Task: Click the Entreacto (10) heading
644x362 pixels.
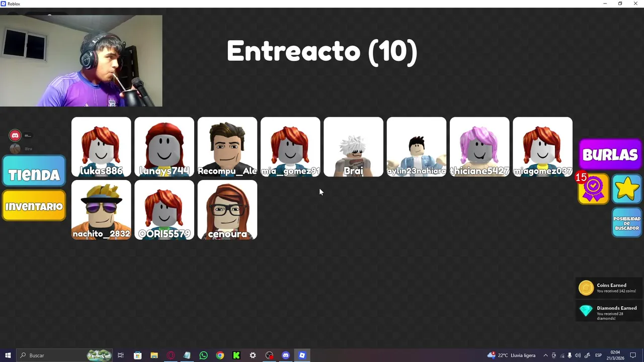Action: pos(322,51)
